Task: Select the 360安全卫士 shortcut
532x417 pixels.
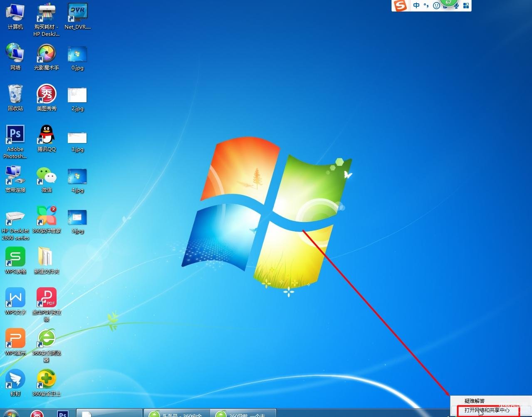Action: (x=46, y=383)
